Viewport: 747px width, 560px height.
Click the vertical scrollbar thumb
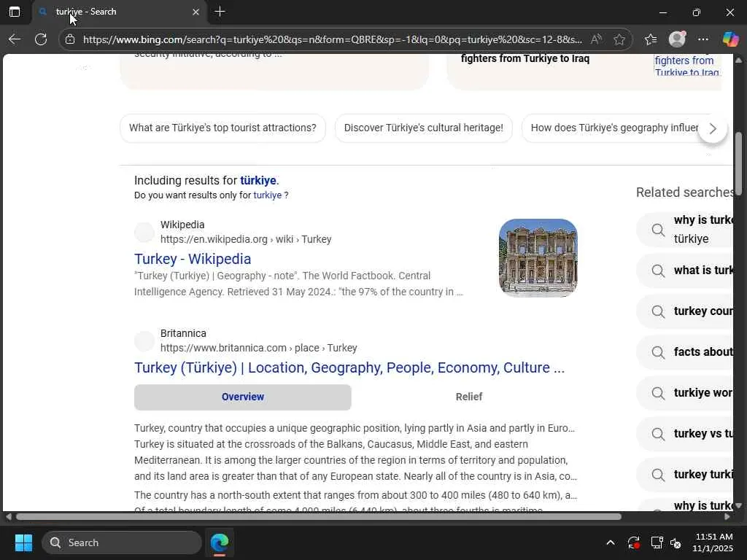click(x=738, y=163)
